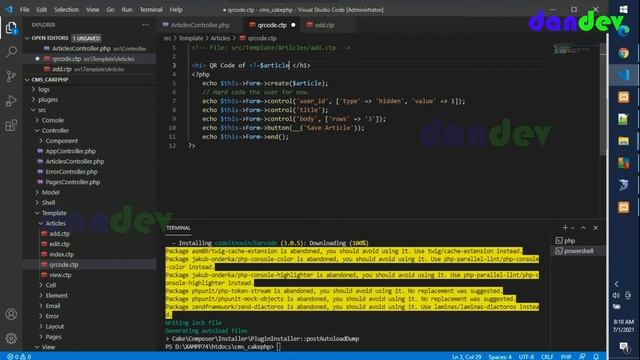
Task: Expand the Layout folder
Action: tap(54, 327)
